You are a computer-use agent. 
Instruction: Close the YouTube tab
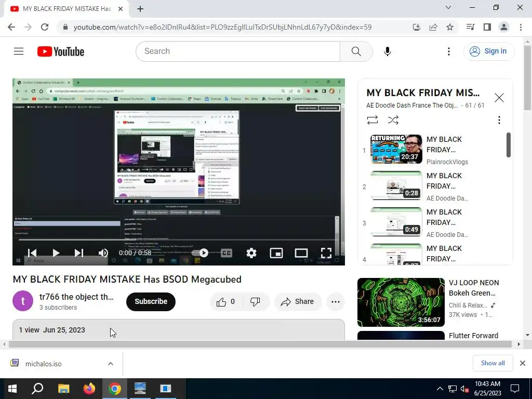click(121, 9)
